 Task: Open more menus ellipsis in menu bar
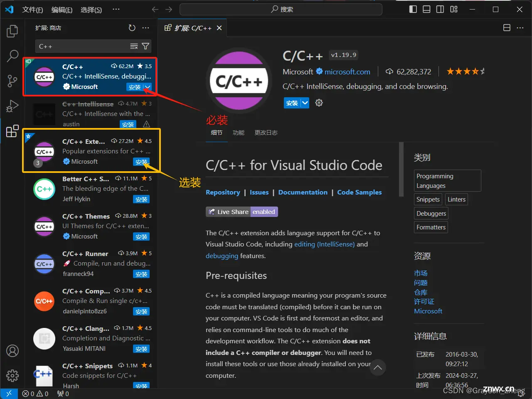(x=116, y=9)
